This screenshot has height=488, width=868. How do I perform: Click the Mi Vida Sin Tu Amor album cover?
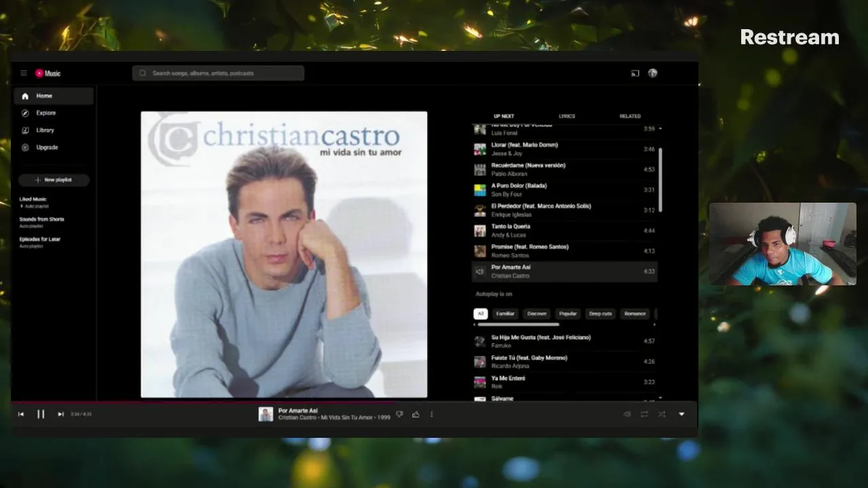(284, 254)
